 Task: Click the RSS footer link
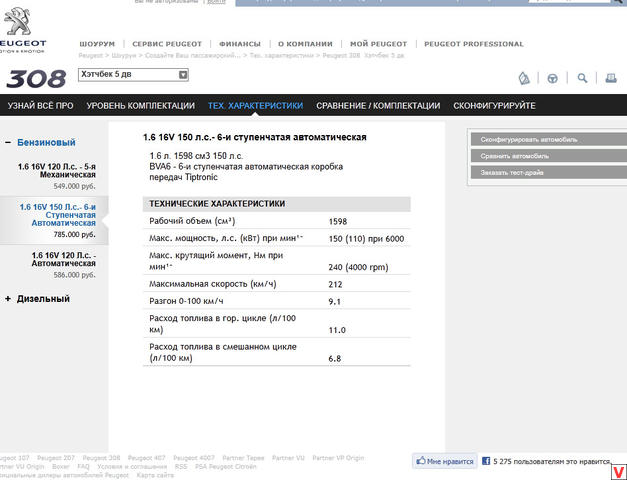[181, 467]
